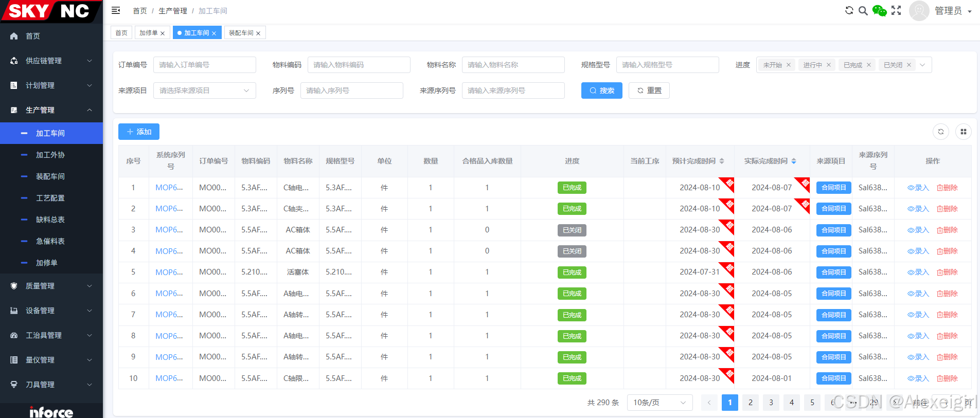Image resolution: width=980 pixels, height=418 pixels.
Task: Close the 加工车间 tab
Action: (x=214, y=33)
